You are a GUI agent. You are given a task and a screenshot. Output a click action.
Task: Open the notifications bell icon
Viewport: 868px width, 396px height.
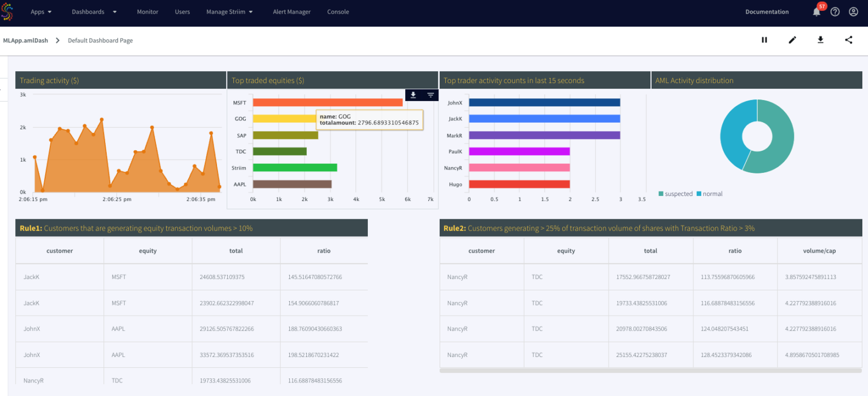[x=816, y=12]
